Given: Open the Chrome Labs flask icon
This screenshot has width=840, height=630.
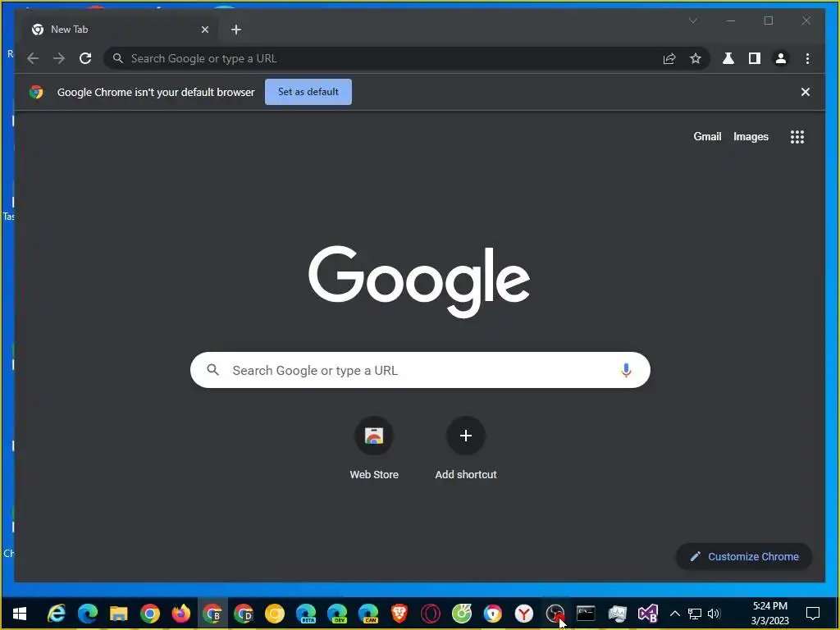Looking at the screenshot, I should tap(728, 58).
